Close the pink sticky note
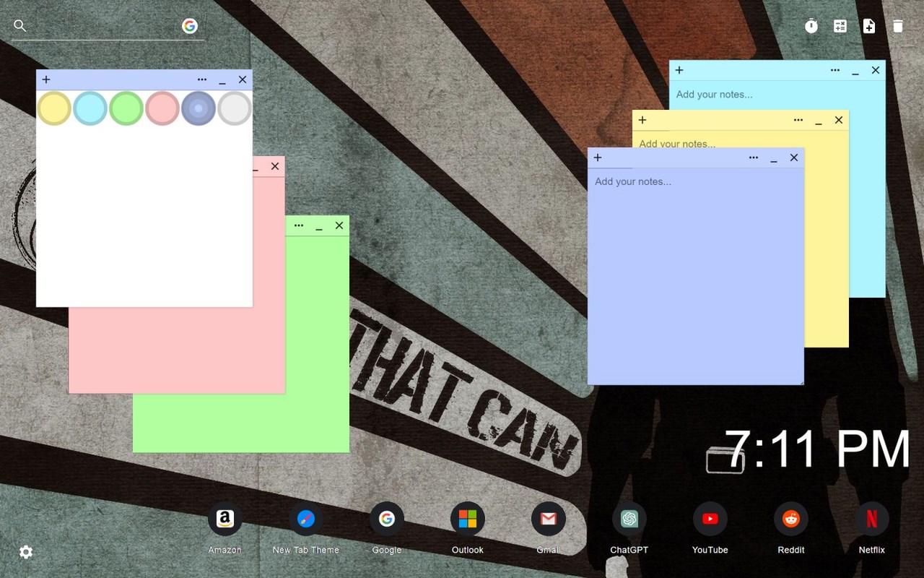924x578 pixels. point(275,166)
